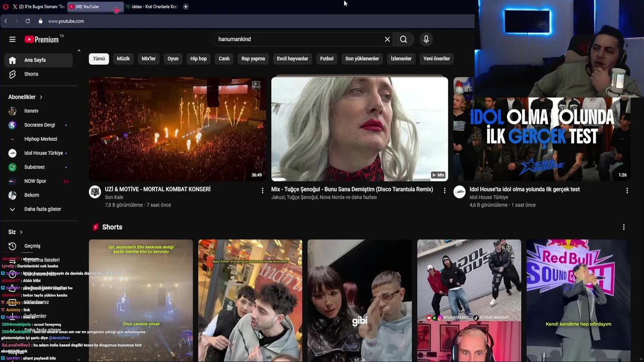Open Shorts shelf three-dot menu
Screen dimensions: 644x362
tap(624, 227)
